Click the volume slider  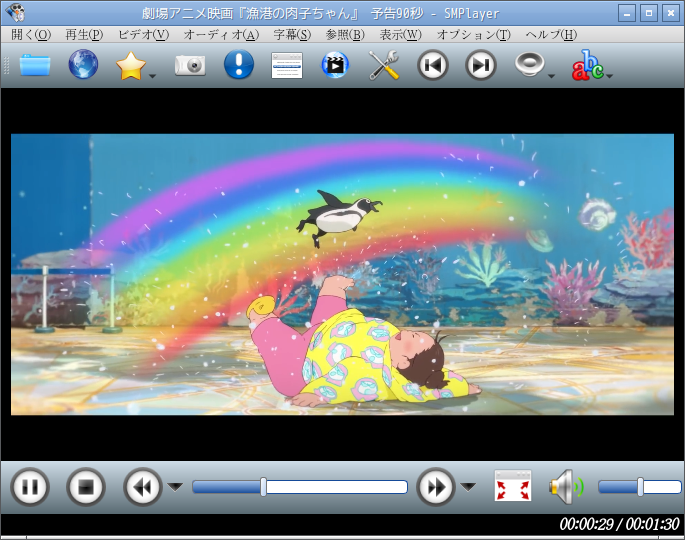point(640,487)
